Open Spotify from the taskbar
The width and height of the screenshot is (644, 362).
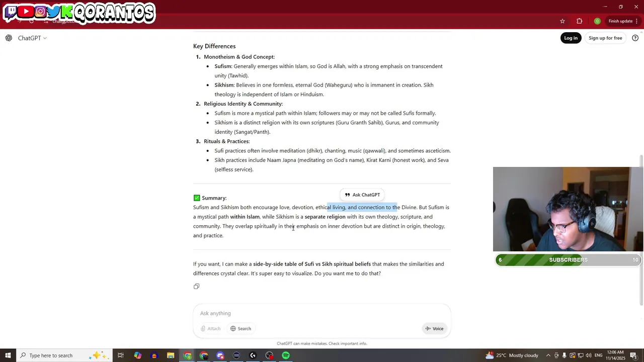pos(286,355)
